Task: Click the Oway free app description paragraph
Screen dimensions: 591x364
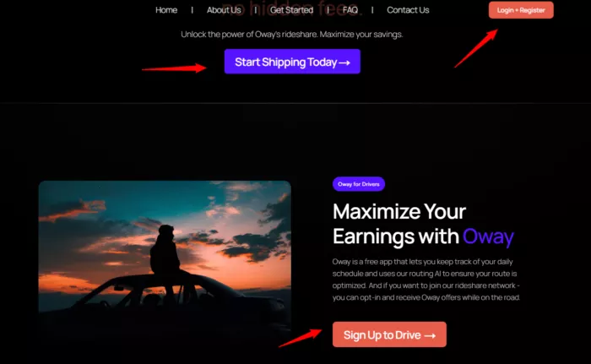Action: [x=426, y=280]
